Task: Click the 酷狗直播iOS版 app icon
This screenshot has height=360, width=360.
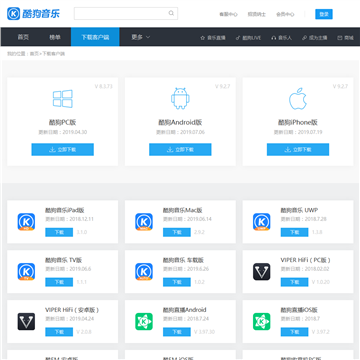Action: tap(262, 321)
